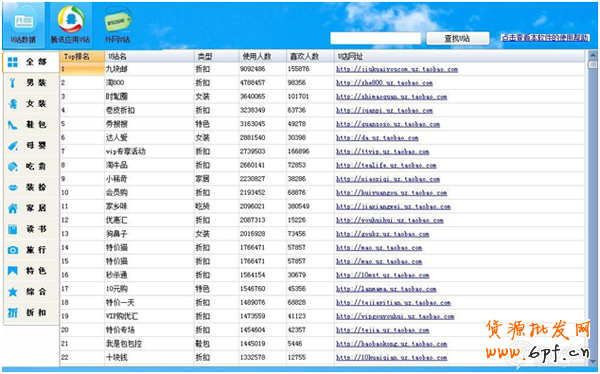Open the software usage help link
The width and height of the screenshot is (600, 374).
click(x=545, y=38)
